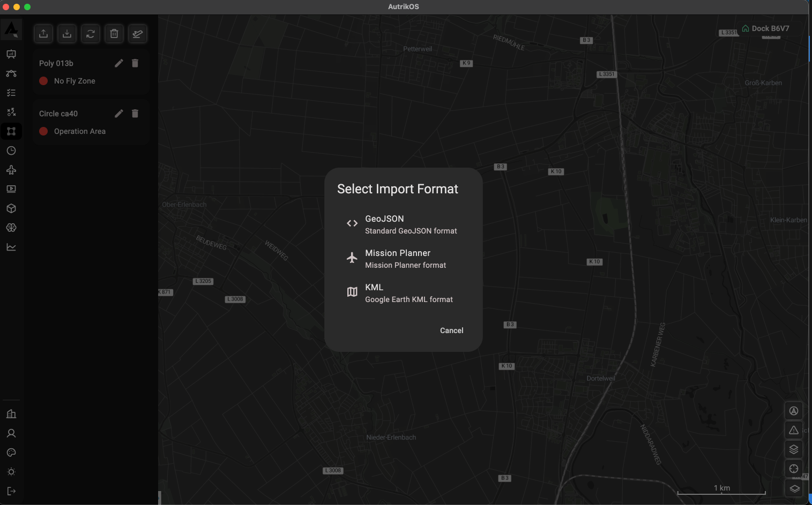This screenshot has width=812, height=505.
Task: Select the geofence/zones tool in the sidebar
Action: tap(11, 131)
